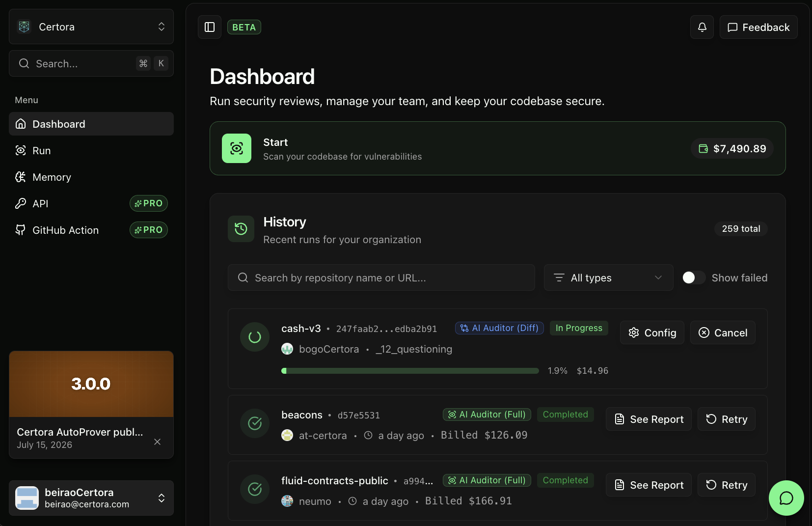The height and width of the screenshot is (526, 812).
Task: Click the at-certora avatar
Action: tap(287, 435)
